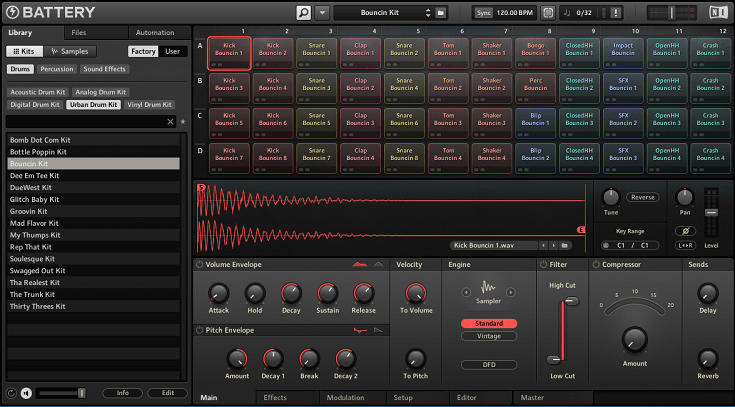Select the Impact Bouncin cell
735x407 pixels.
tap(623, 53)
